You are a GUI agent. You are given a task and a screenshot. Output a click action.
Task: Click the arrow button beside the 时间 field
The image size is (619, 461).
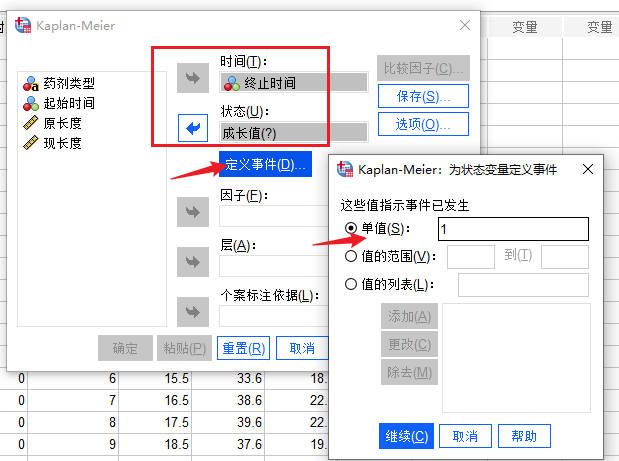193,78
